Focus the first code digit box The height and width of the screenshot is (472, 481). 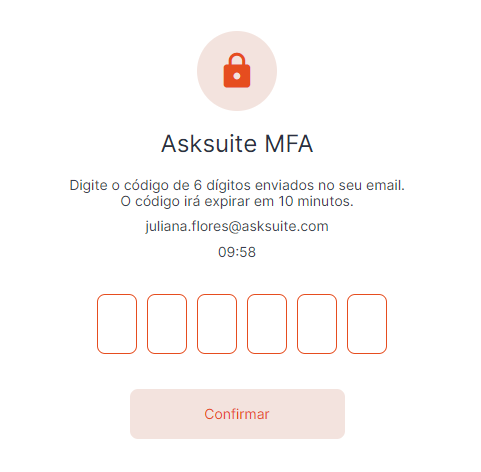(117, 324)
